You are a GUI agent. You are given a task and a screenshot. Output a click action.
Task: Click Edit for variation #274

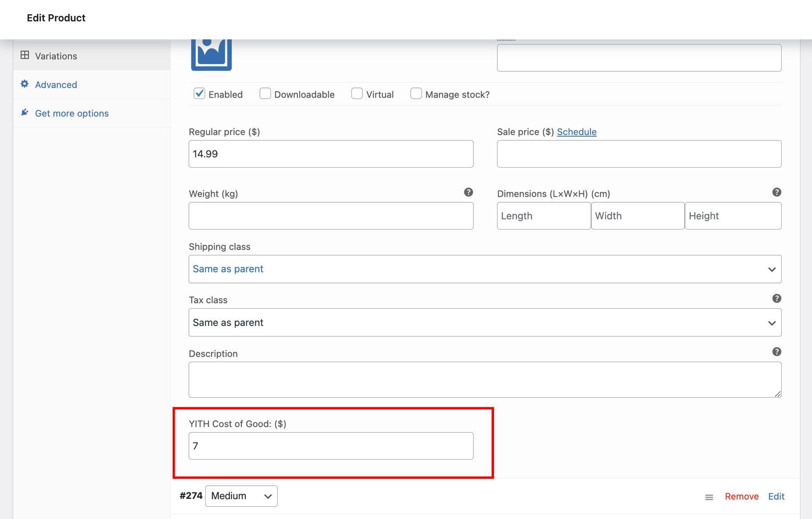click(x=776, y=496)
